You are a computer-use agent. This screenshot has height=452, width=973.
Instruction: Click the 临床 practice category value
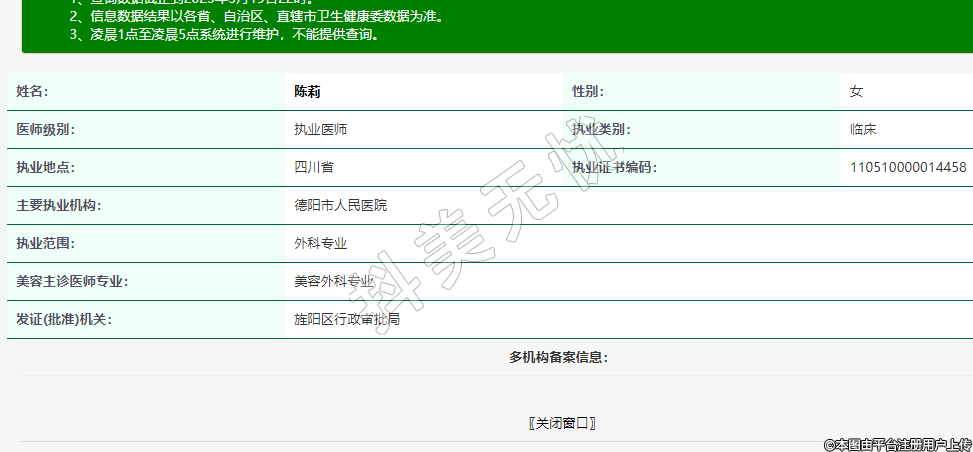pos(863,129)
